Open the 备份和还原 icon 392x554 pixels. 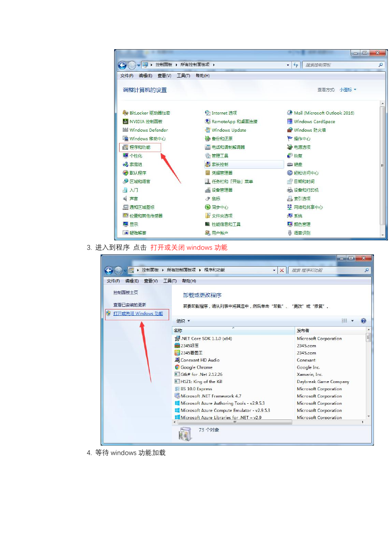[x=208, y=138]
